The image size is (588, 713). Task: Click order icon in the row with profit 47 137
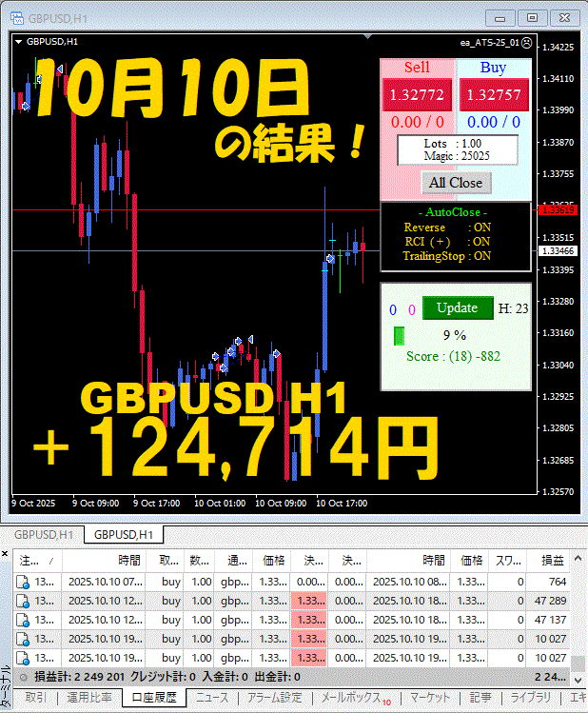(23, 621)
